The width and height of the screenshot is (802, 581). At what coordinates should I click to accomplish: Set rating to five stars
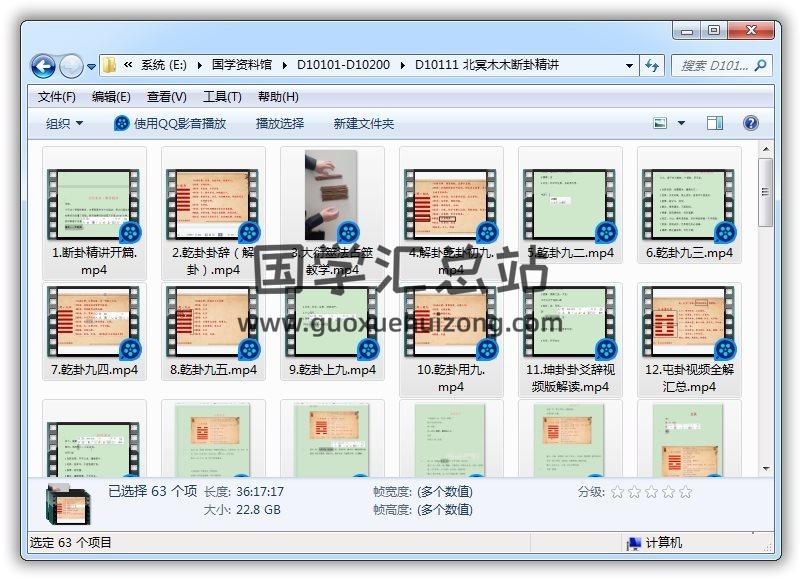[686, 492]
